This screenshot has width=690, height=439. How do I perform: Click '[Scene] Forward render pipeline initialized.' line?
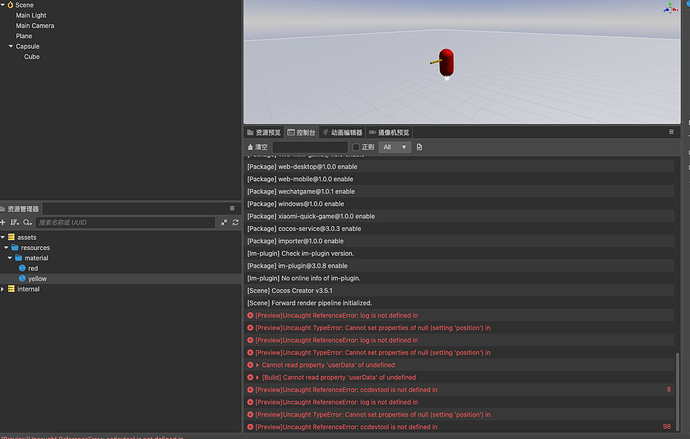(x=309, y=303)
